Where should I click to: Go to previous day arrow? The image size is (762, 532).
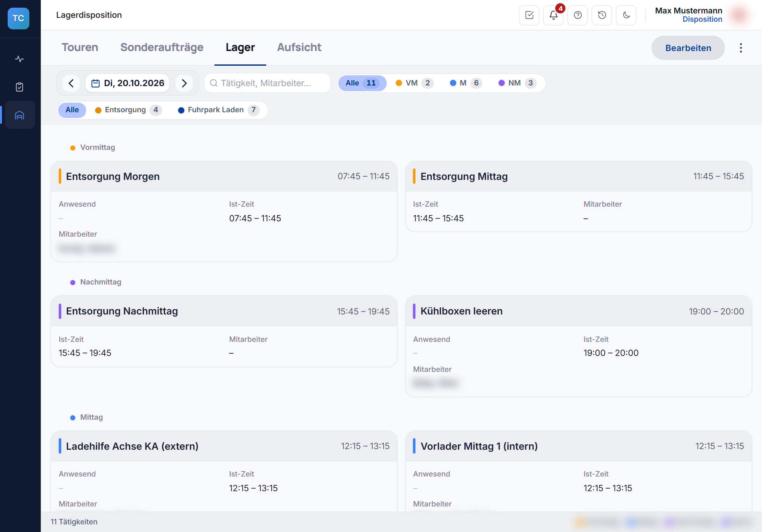click(x=71, y=83)
